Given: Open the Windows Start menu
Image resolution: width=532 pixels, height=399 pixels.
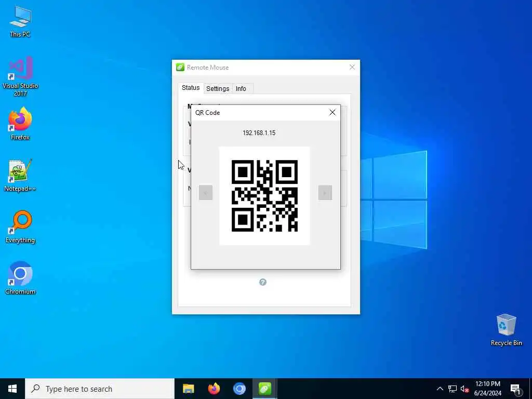Looking at the screenshot, I should pyautogui.click(x=12, y=389).
